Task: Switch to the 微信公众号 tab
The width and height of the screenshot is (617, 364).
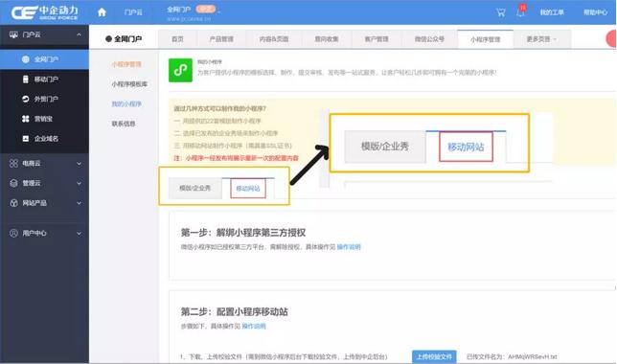Action: pyautogui.click(x=429, y=39)
